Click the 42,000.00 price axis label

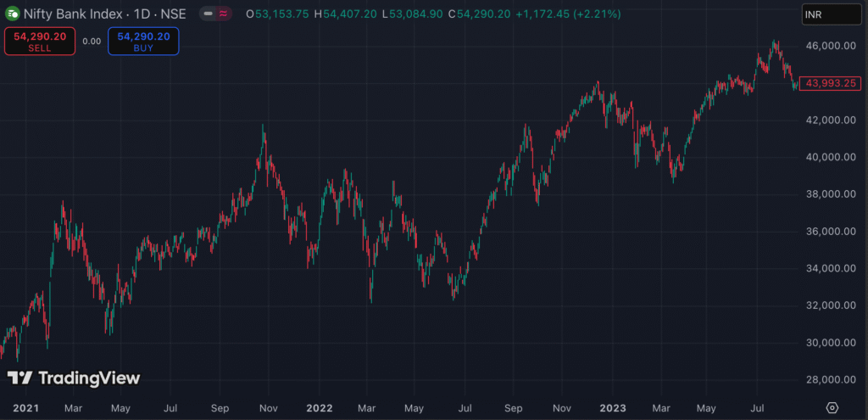830,120
